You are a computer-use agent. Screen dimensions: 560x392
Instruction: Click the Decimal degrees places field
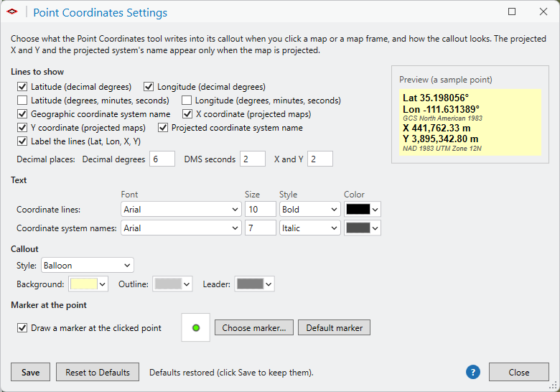click(162, 159)
